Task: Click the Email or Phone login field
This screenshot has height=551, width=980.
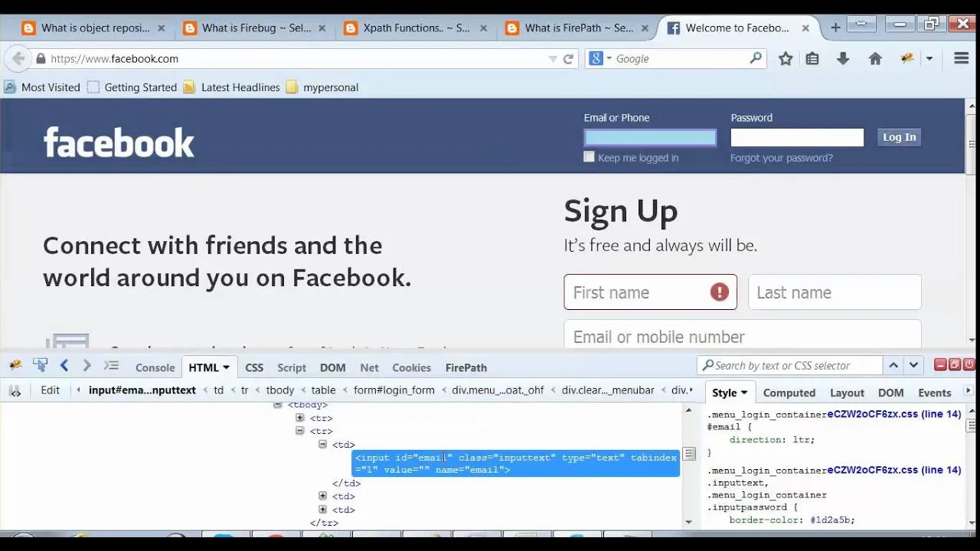Action: 650,138
